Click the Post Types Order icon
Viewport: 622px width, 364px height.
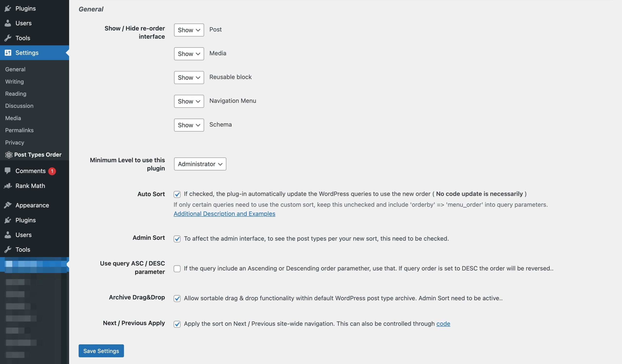[8, 154]
